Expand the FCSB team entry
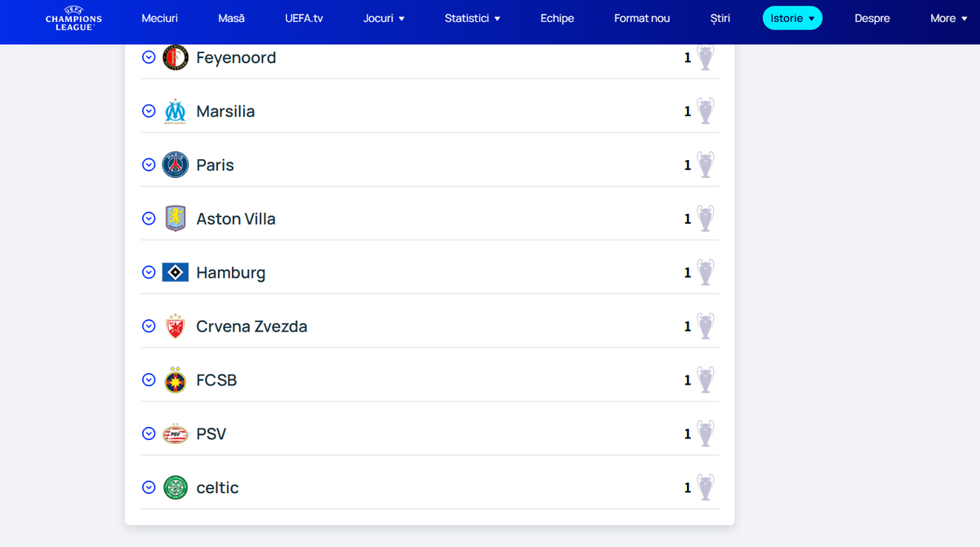Screen dimensions: 980x547 149,380
